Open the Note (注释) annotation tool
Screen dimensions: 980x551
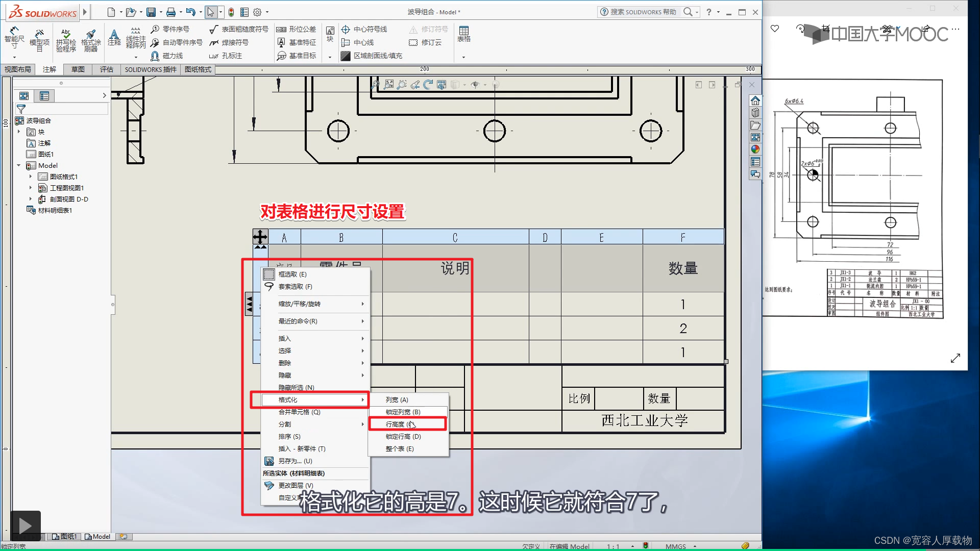pyautogui.click(x=114, y=37)
